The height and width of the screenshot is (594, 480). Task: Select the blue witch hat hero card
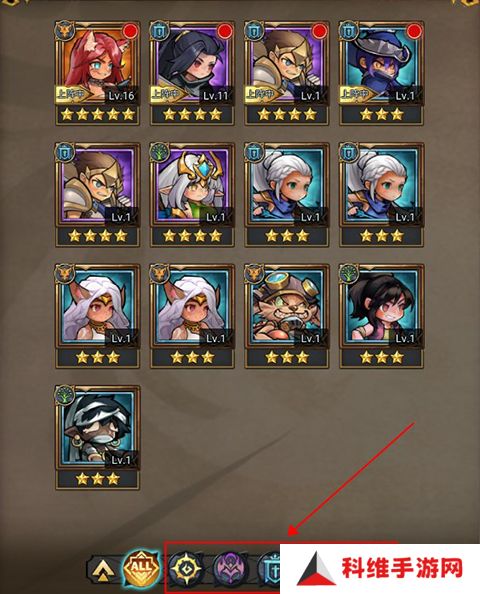click(382, 73)
